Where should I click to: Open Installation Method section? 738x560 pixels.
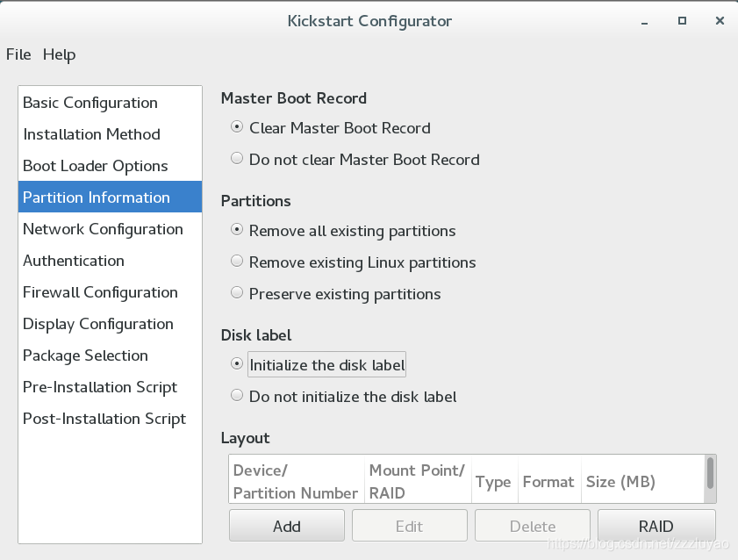tap(111, 134)
